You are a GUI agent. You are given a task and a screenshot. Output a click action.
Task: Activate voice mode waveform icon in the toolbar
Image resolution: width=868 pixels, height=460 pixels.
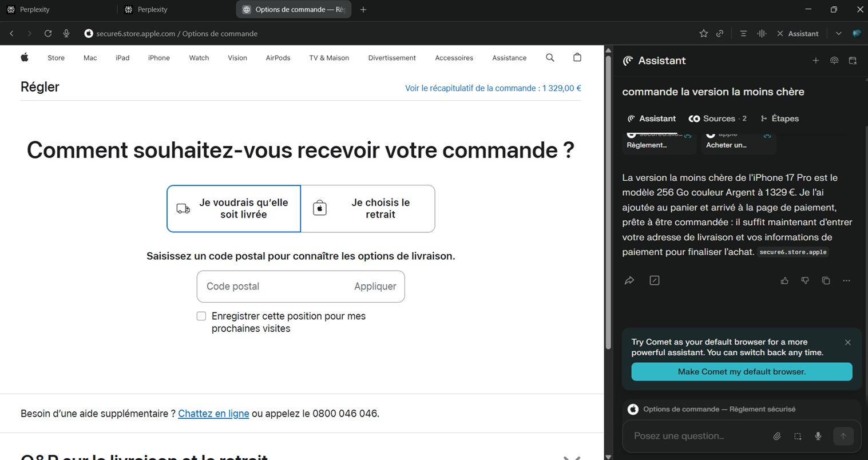[x=762, y=34]
